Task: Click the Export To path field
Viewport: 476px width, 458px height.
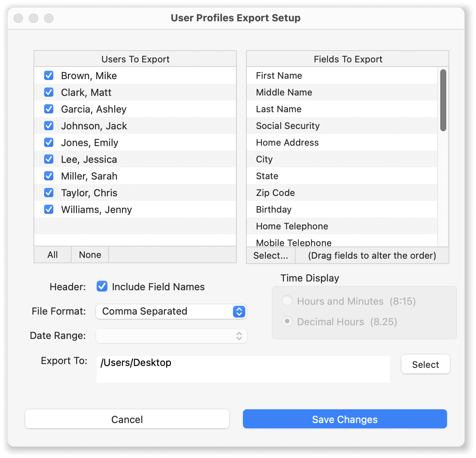Action: click(243, 369)
